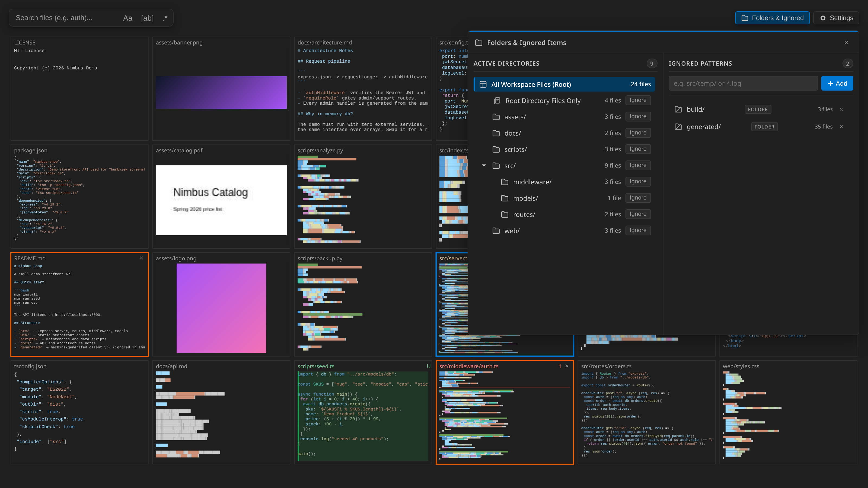Collapse the src/ folder tree arrow
The height and width of the screenshot is (488, 868).
[484, 165]
